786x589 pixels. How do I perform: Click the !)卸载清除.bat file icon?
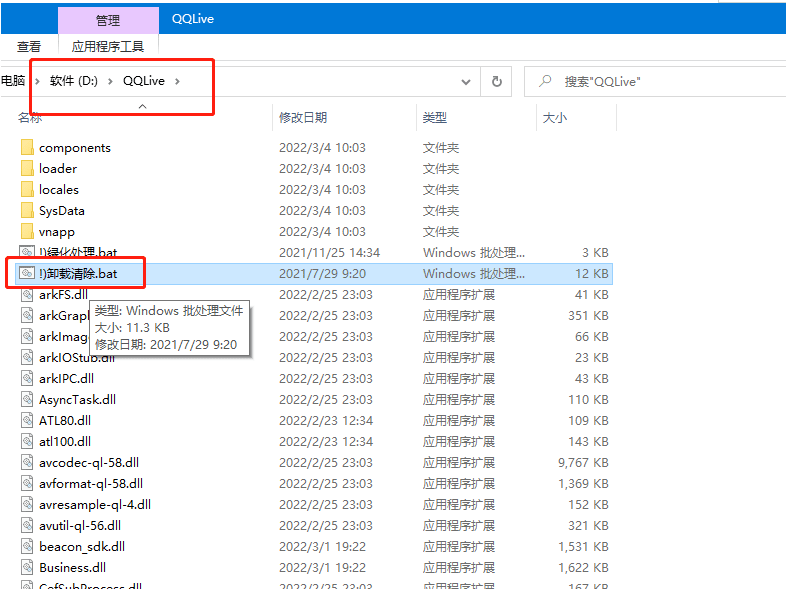(x=27, y=273)
